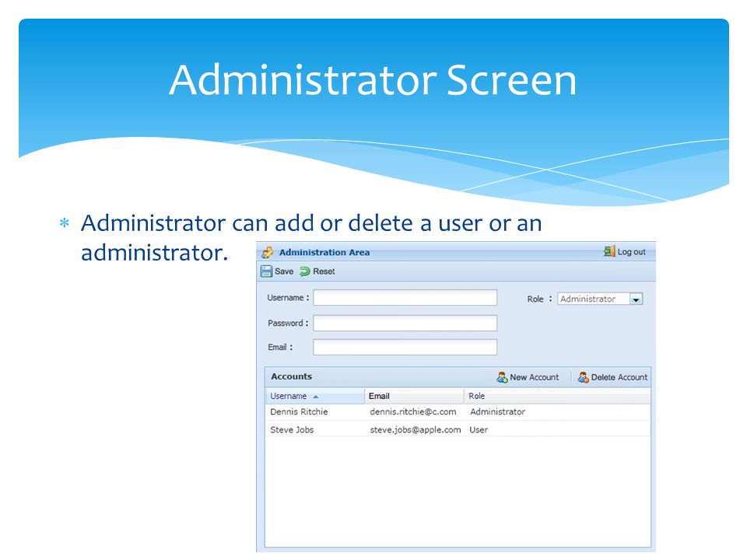Screen dimensions: 747x560
Task: Click the Accounts panel title
Action: [x=292, y=376]
